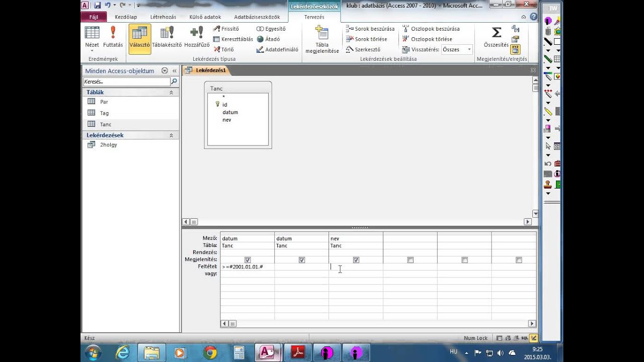This screenshot has height=362, width=644.
Task: Enable Megjelenítés checkbox in fifth empty column
Action: (x=465, y=260)
